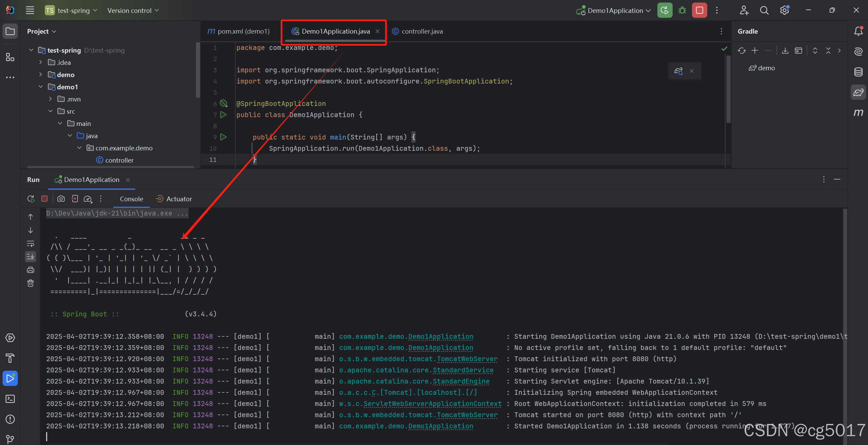868x445 pixels.
Task: Open the Maven tool window icon
Action: point(858,113)
